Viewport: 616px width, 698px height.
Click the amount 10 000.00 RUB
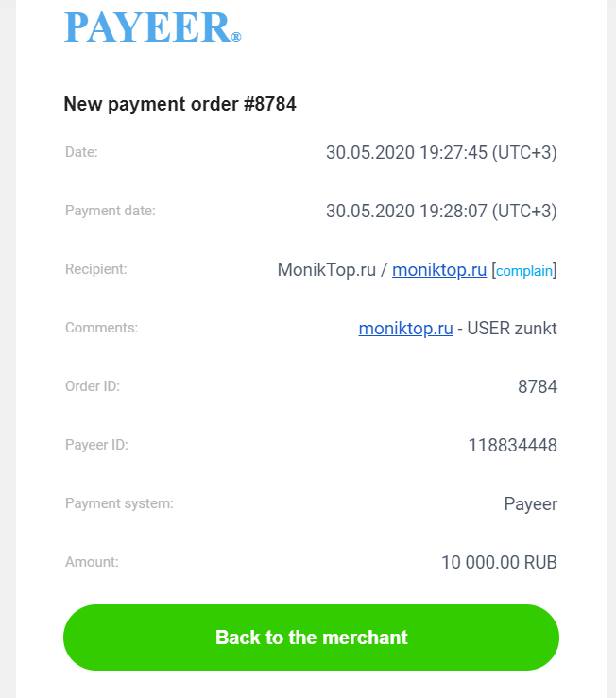tap(499, 563)
